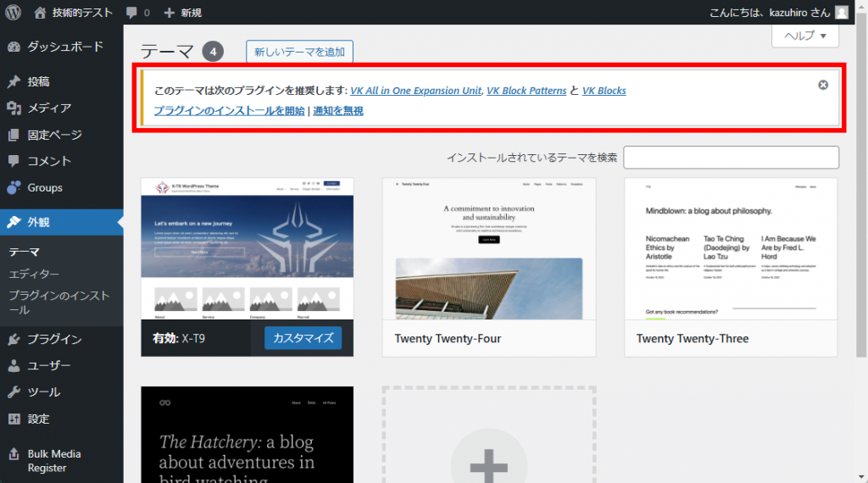868x483 pixels.
Task: Open ダッシュボード in the sidebar
Action: [x=64, y=47]
